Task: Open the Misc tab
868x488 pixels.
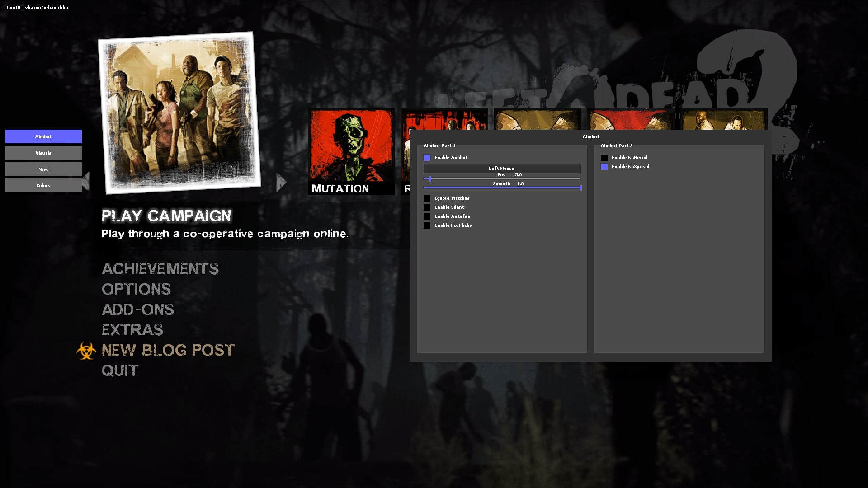Action: [43, 169]
